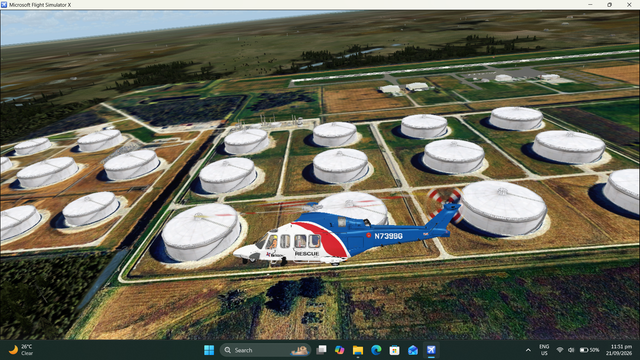Click the RESCUE label on the helicopter
This screenshot has height=360, width=640.
tap(307, 253)
